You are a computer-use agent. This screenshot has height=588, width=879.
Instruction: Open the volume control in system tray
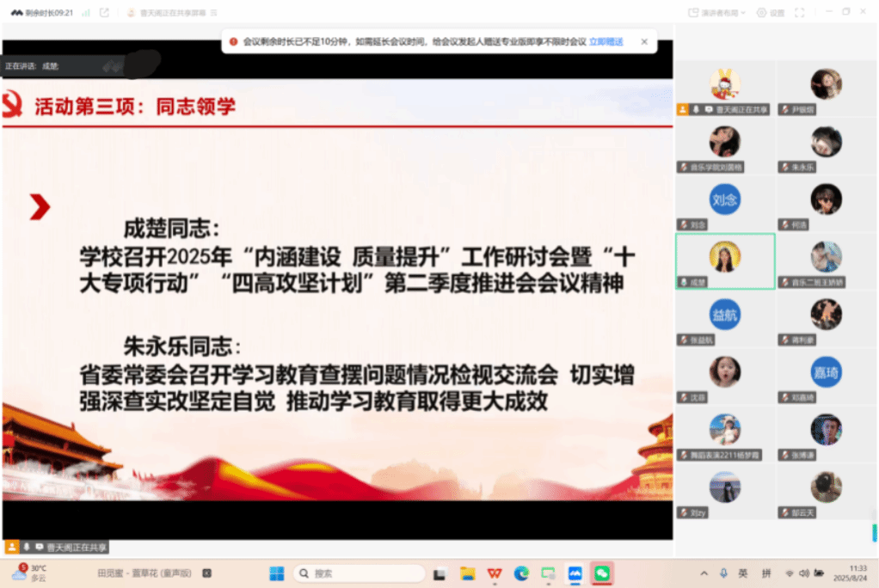[803, 573]
